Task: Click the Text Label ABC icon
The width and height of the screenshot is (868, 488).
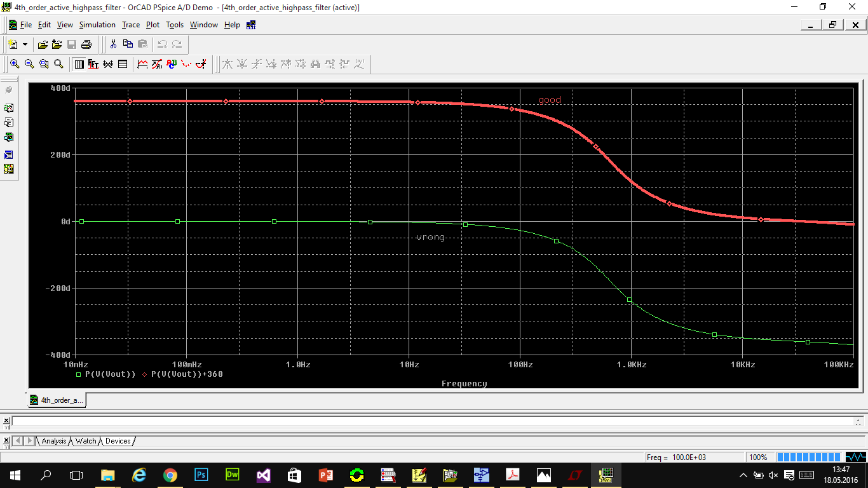Action: pos(172,64)
